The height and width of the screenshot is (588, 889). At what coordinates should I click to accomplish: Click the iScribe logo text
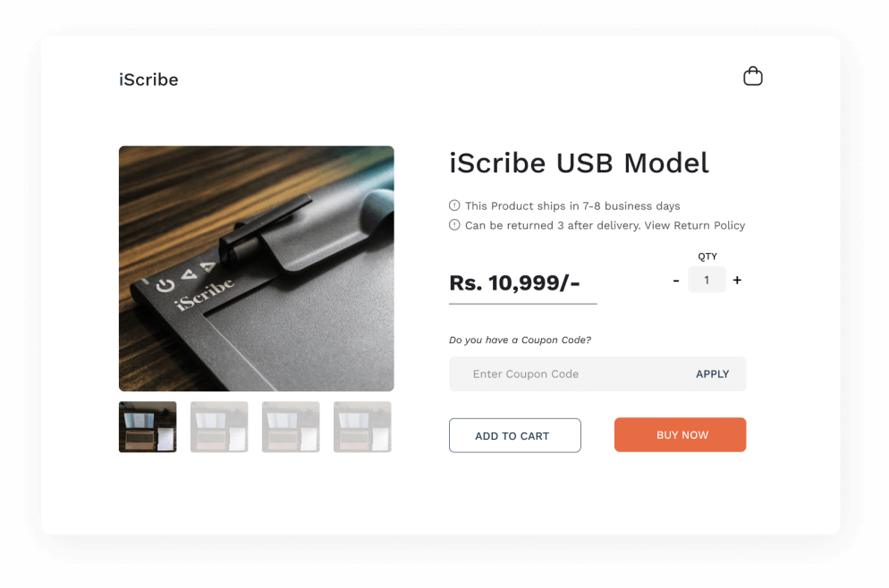click(x=148, y=80)
